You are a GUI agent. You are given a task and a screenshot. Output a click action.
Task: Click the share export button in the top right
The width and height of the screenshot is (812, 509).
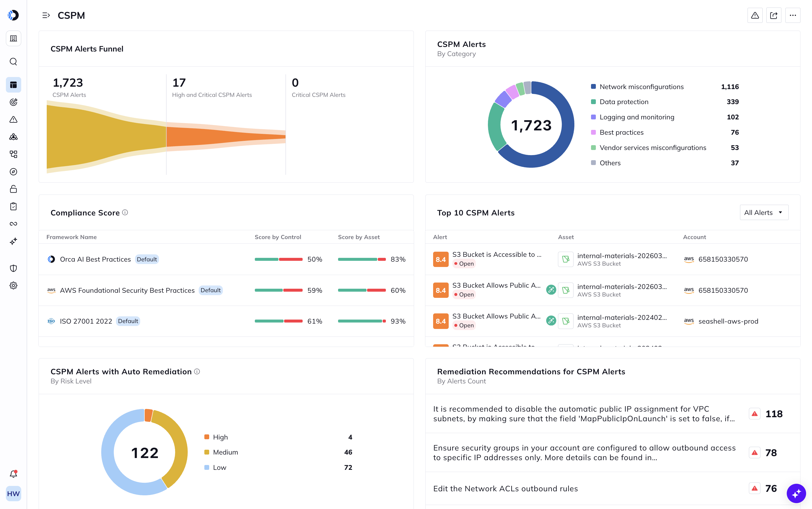coord(774,16)
